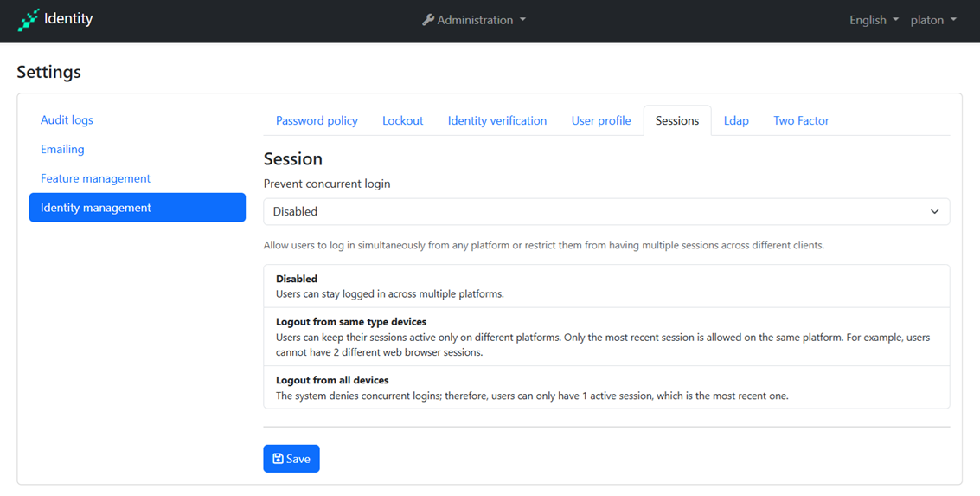Switch to the Ldap tab
The image size is (980, 496).
click(736, 120)
